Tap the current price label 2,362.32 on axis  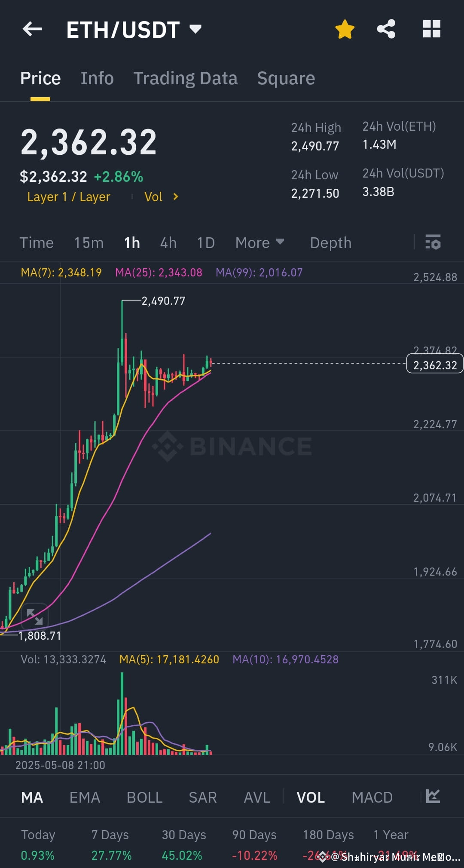435,365
